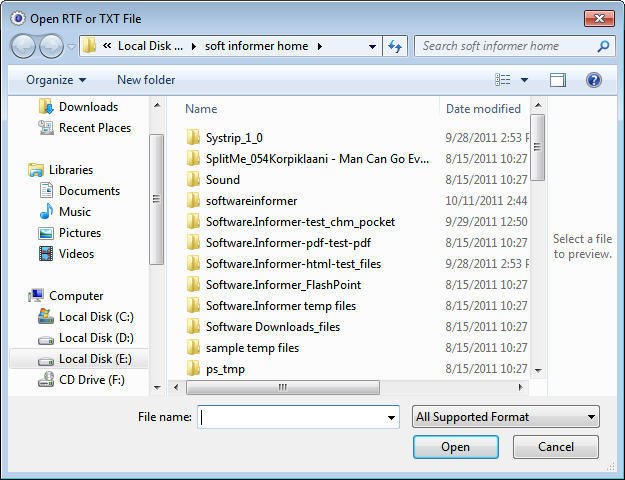Click the file list vertical scrollbar thumb
This screenshot has width=625, height=480.
click(x=538, y=147)
